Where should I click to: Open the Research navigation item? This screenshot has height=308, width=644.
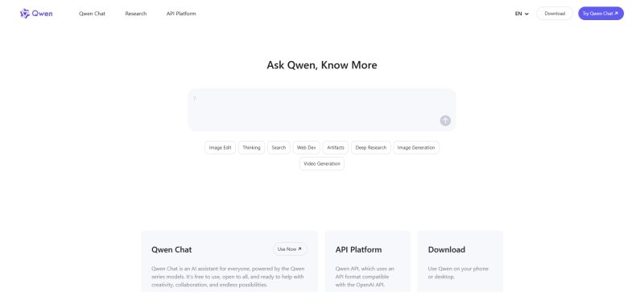click(136, 14)
